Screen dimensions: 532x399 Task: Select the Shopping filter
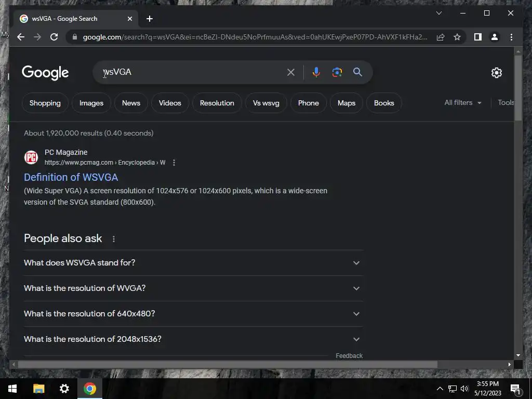[x=45, y=103]
